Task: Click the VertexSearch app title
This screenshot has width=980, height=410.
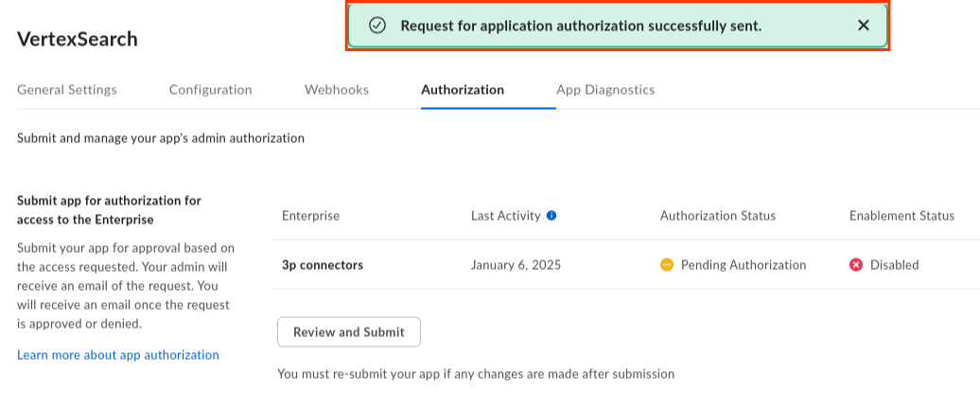Action: coord(78,39)
